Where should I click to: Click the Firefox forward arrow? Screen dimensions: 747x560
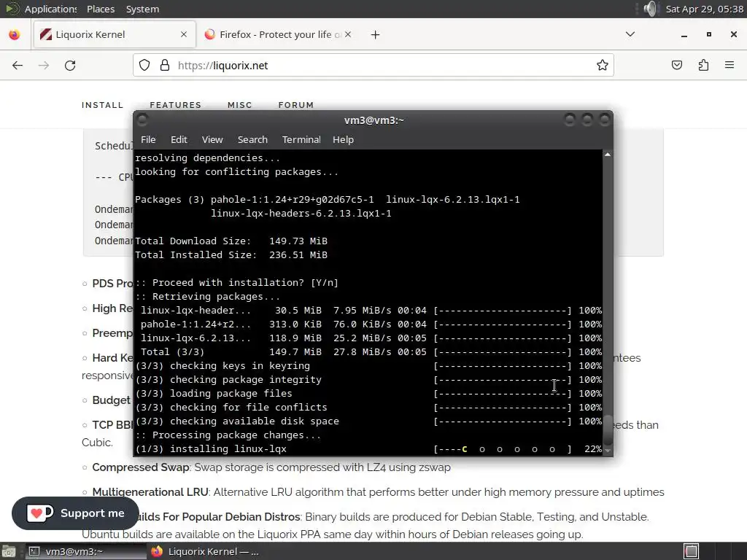(x=44, y=65)
